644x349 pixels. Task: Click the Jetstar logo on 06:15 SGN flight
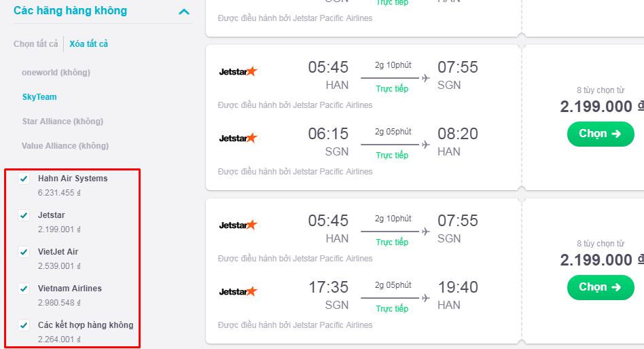238,138
